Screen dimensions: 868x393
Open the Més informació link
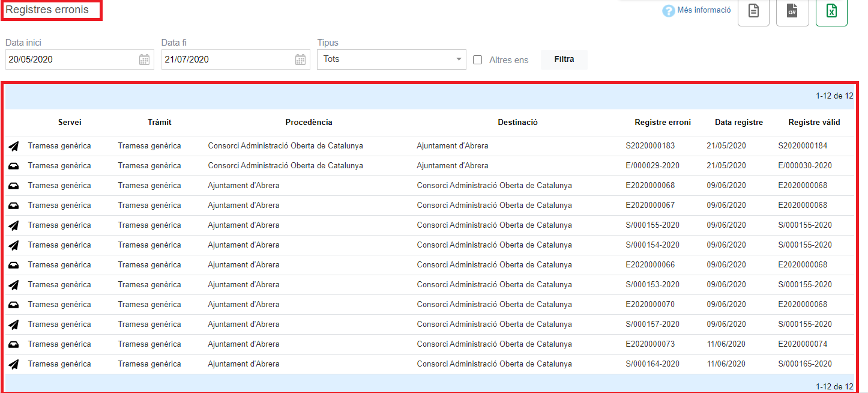704,10
